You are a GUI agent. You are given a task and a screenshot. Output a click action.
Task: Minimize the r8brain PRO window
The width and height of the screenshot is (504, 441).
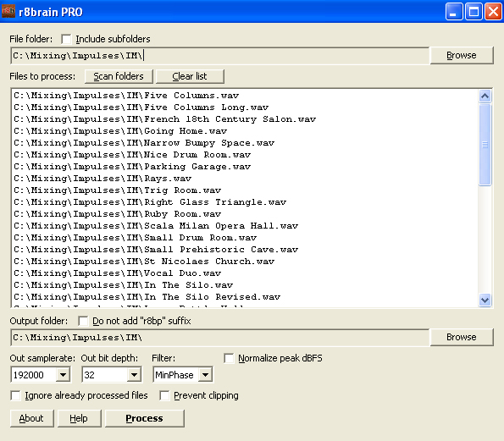(454, 12)
